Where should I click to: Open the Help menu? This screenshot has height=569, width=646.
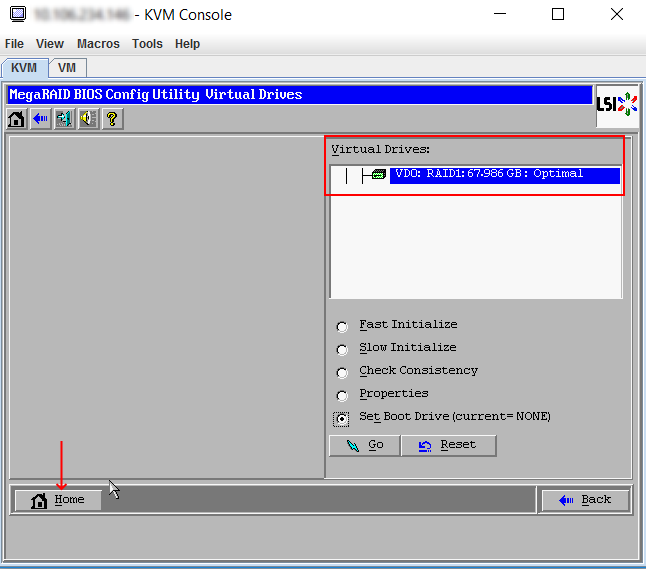187,44
